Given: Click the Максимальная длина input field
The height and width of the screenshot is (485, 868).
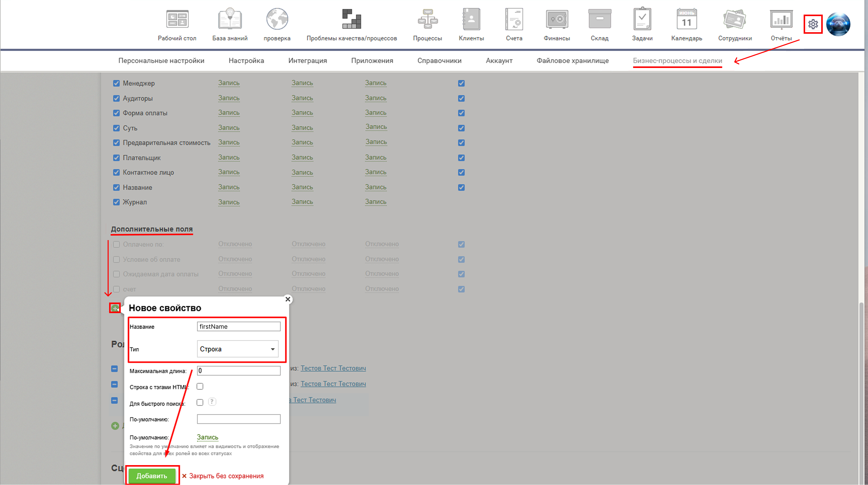Looking at the screenshot, I should tap(239, 371).
